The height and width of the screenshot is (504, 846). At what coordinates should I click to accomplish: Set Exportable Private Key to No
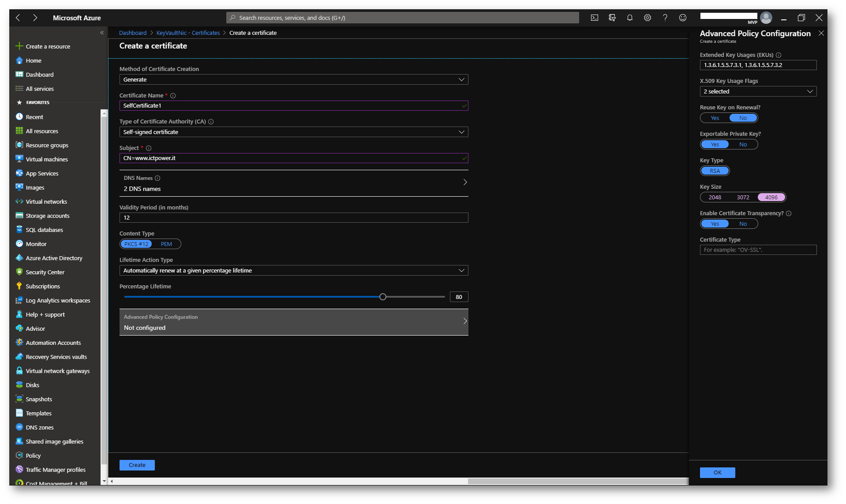tap(743, 144)
